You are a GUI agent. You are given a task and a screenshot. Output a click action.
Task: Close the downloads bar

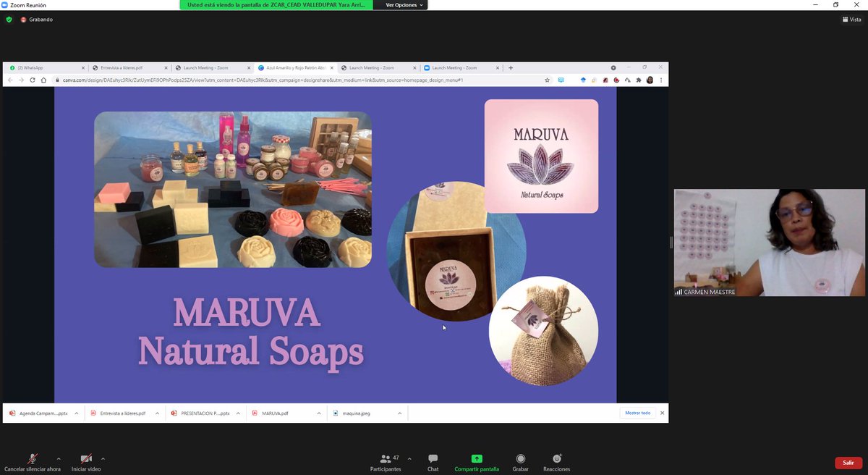(x=662, y=413)
